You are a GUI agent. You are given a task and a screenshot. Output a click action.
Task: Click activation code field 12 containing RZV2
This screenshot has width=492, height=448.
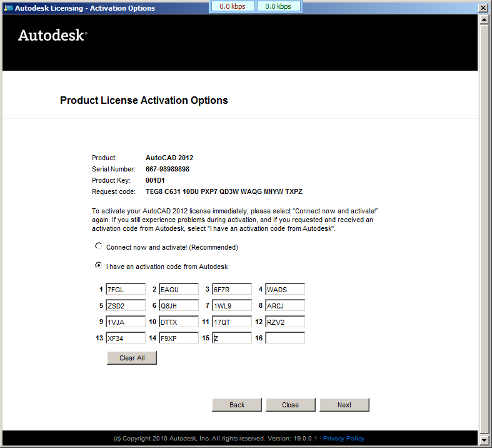click(x=285, y=322)
